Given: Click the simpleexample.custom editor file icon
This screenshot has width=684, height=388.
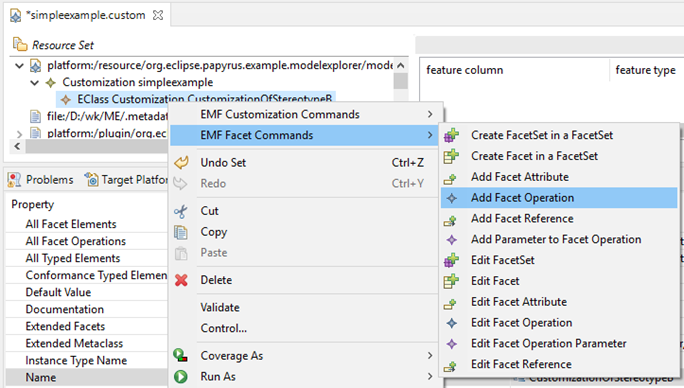Looking at the screenshot, I should [x=15, y=16].
